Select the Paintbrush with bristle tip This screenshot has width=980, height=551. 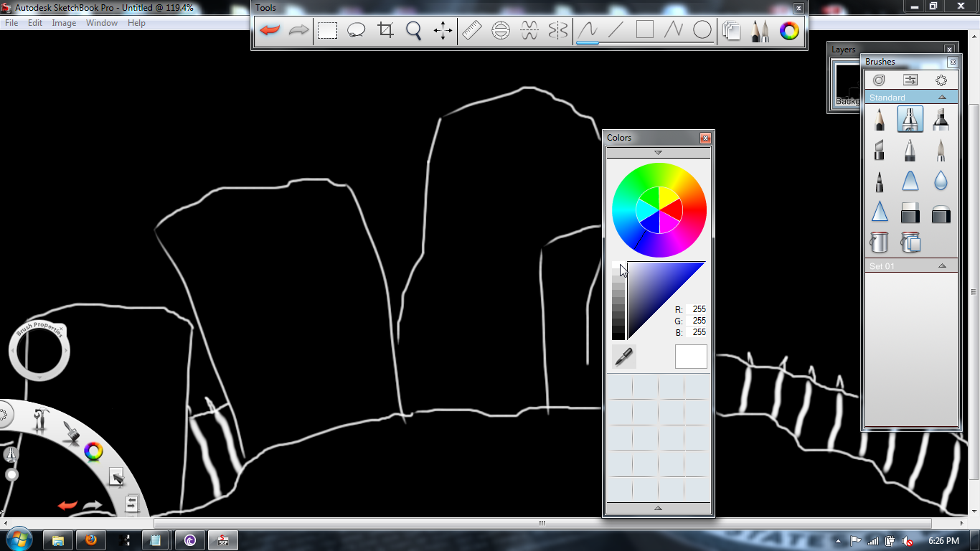pyautogui.click(x=941, y=150)
